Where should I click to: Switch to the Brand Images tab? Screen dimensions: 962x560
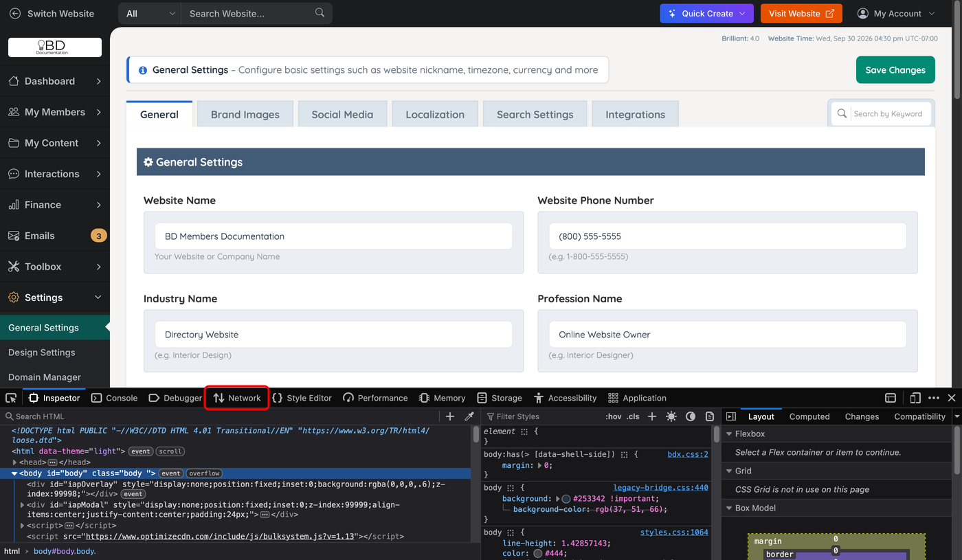pos(245,114)
